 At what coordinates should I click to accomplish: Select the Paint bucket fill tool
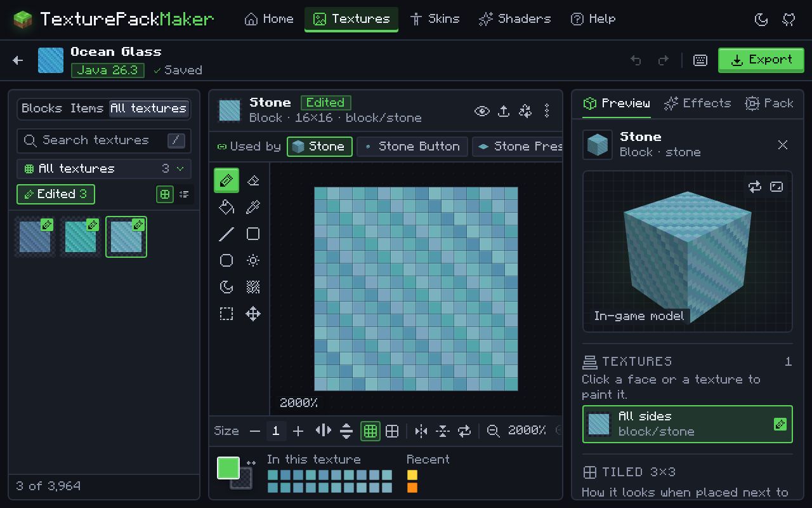[226, 207]
